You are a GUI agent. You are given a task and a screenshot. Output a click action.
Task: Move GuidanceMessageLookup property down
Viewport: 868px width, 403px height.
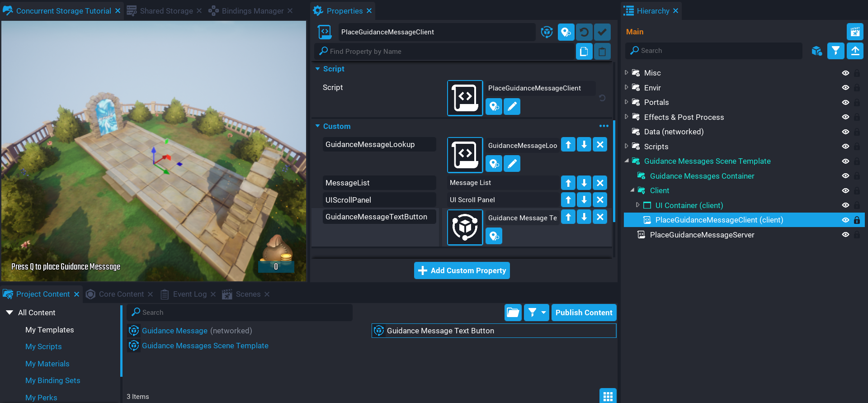pyautogui.click(x=584, y=145)
